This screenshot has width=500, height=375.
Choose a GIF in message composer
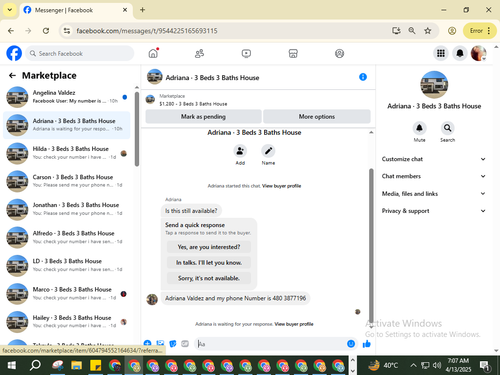coord(185,343)
